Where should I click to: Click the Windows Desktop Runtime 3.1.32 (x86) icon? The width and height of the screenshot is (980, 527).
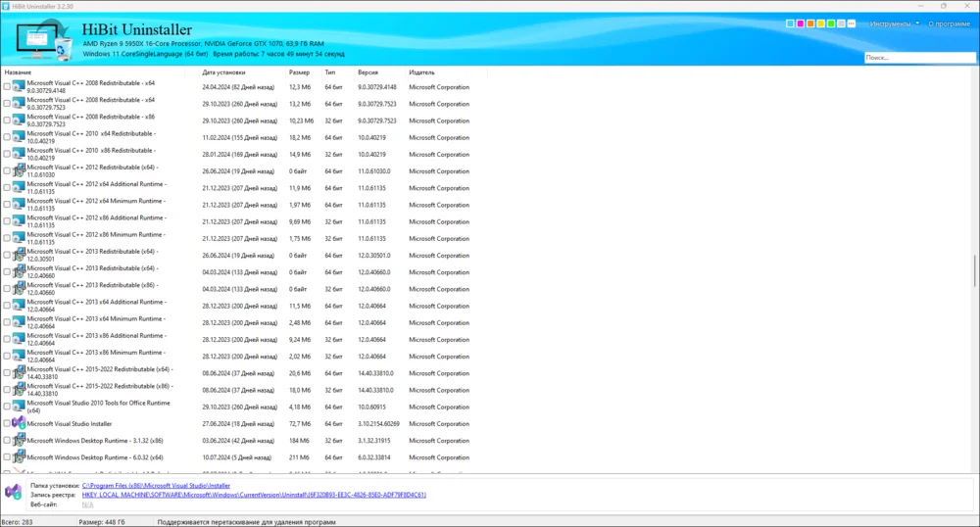coord(19,440)
